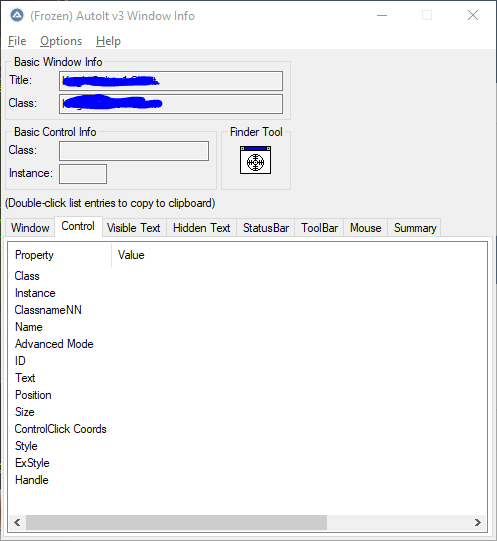Click the Basic Control Info Class field
Screen dimensions: 497x541
134,151
